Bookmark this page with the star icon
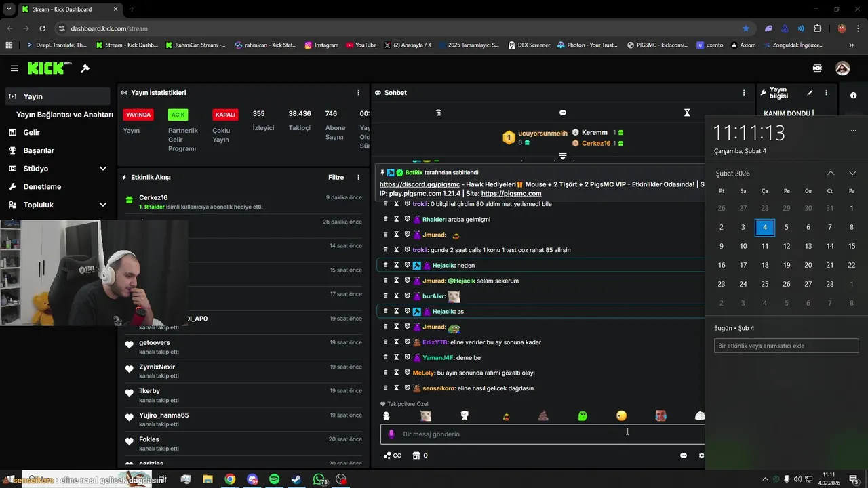This screenshot has height=488, width=868. click(746, 28)
